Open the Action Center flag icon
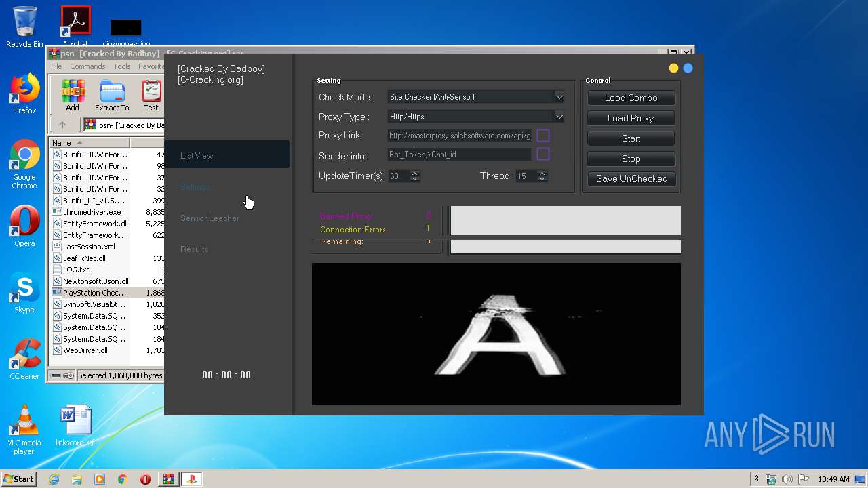The image size is (868, 488). pyautogui.click(x=803, y=479)
